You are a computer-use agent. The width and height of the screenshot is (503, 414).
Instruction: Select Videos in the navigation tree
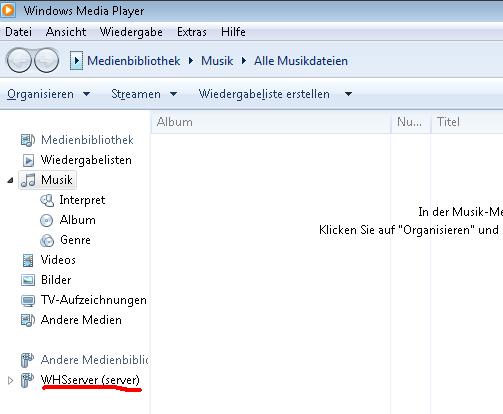click(x=58, y=260)
